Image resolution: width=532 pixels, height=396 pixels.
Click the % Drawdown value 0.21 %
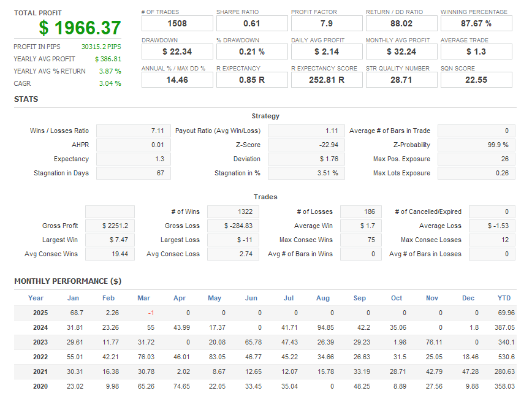252,51
